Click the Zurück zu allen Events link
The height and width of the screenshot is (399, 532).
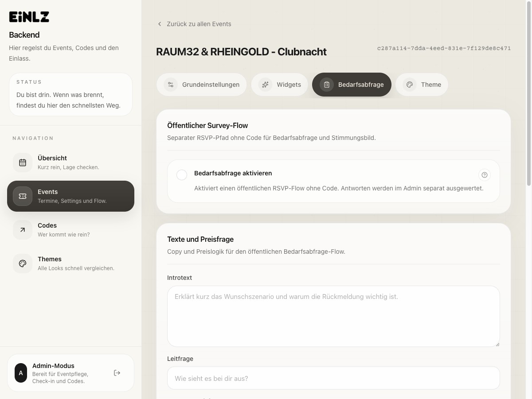pyautogui.click(x=199, y=24)
